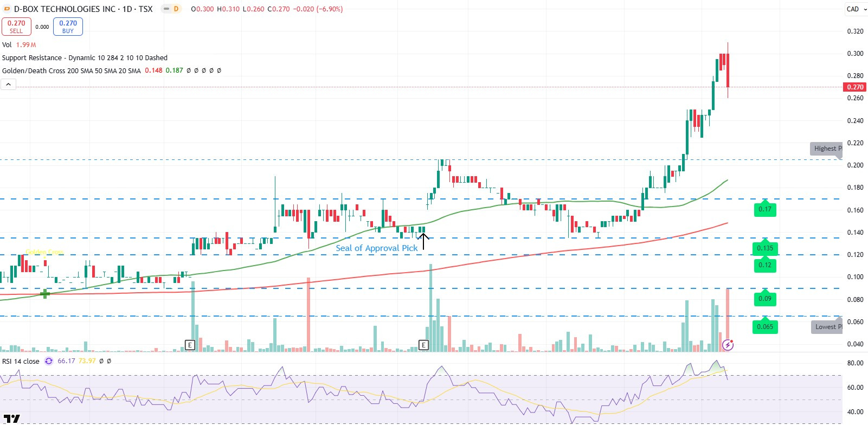
Task: Select the RSI 14 close indicator legend
Action: 21,361
